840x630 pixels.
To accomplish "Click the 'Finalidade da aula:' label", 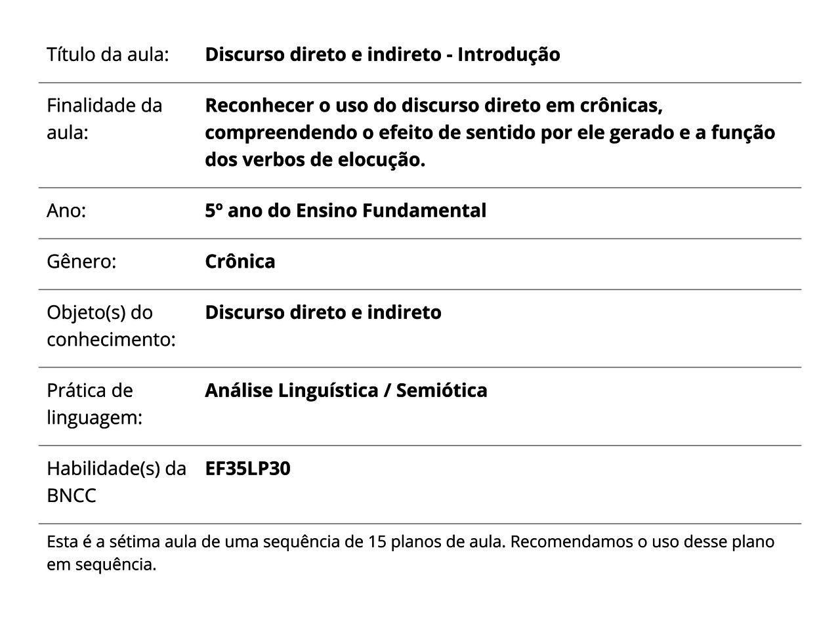I will tap(104, 119).
